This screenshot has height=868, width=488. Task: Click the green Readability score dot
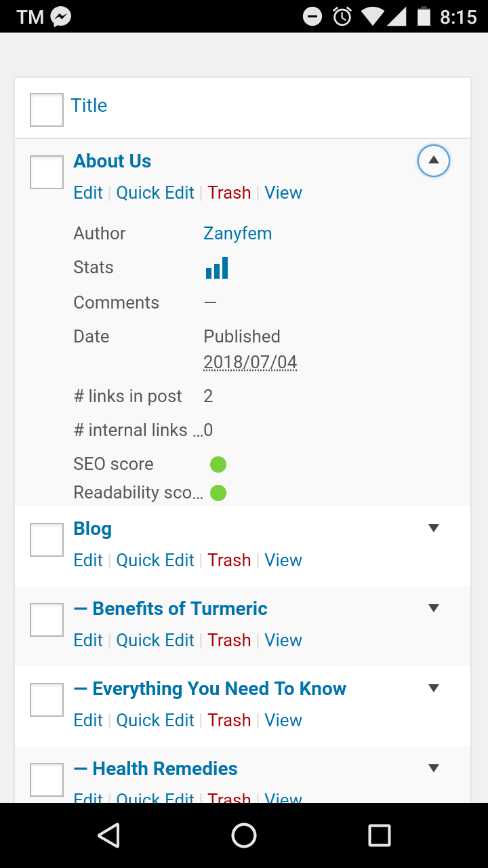[218, 493]
